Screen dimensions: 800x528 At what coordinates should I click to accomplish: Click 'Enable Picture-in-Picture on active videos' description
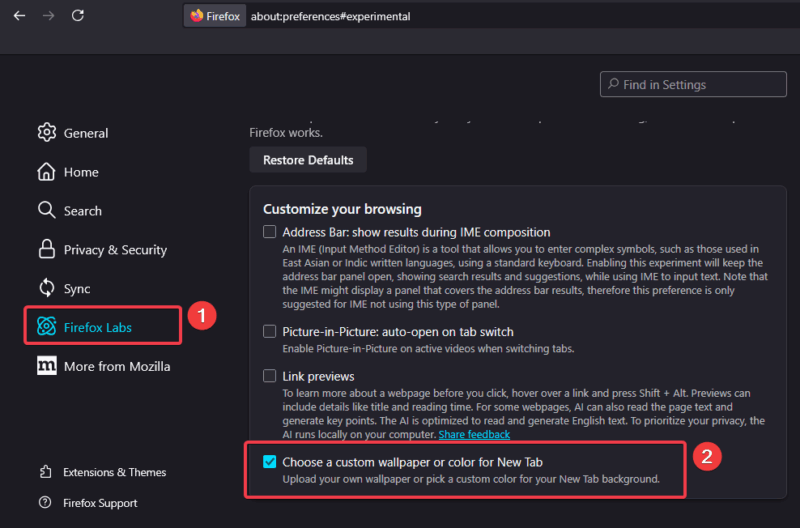[x=428, y=348]
